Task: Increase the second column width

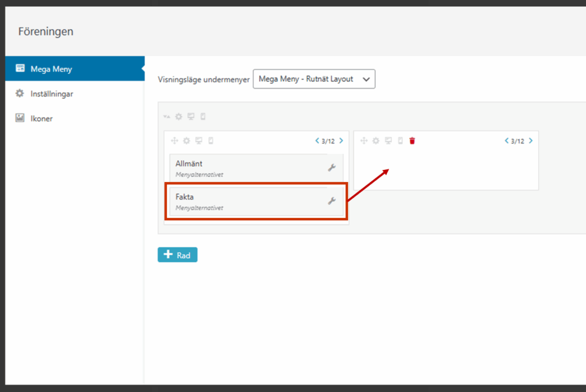Action: coord(531,141)
